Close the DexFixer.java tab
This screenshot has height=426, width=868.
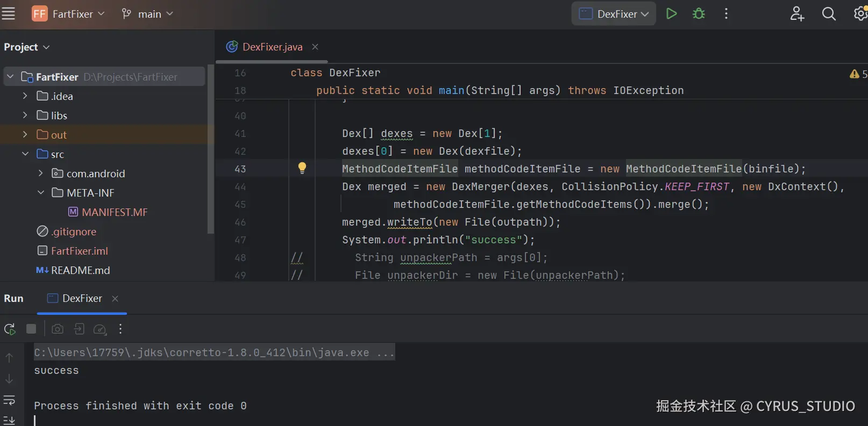(x=315, y=47)
